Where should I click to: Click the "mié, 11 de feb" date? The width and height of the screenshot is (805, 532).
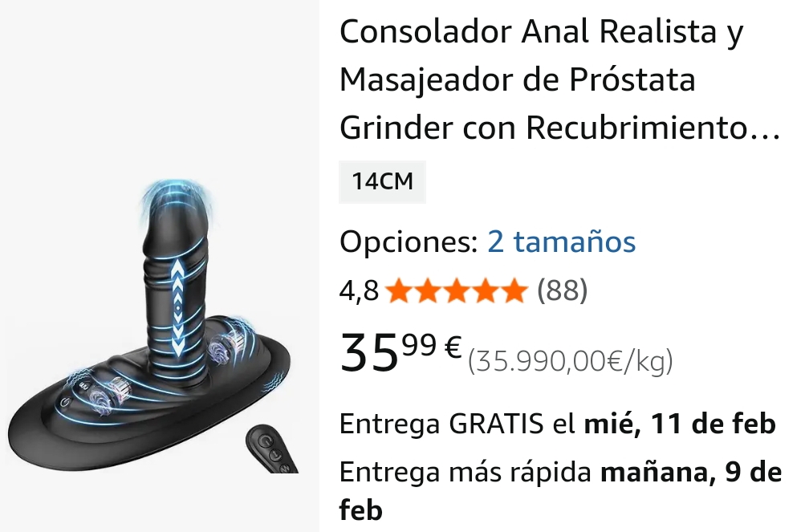(680, 424)
